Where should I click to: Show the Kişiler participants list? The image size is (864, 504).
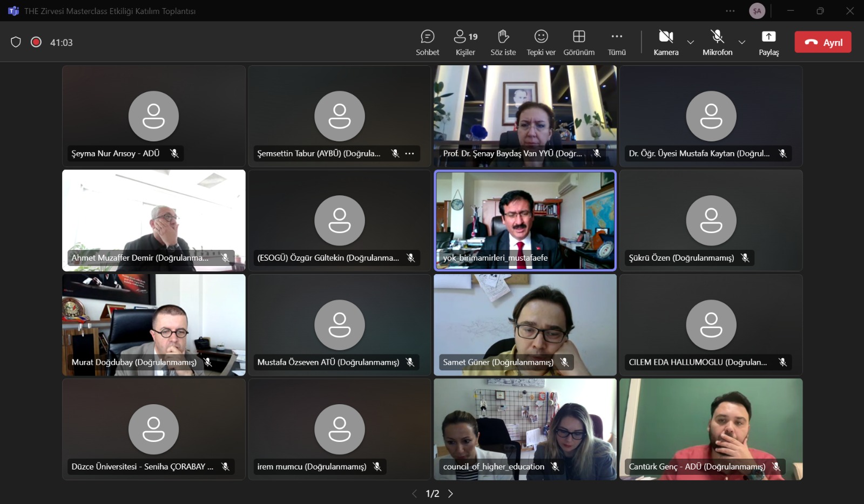click(465, 43)
